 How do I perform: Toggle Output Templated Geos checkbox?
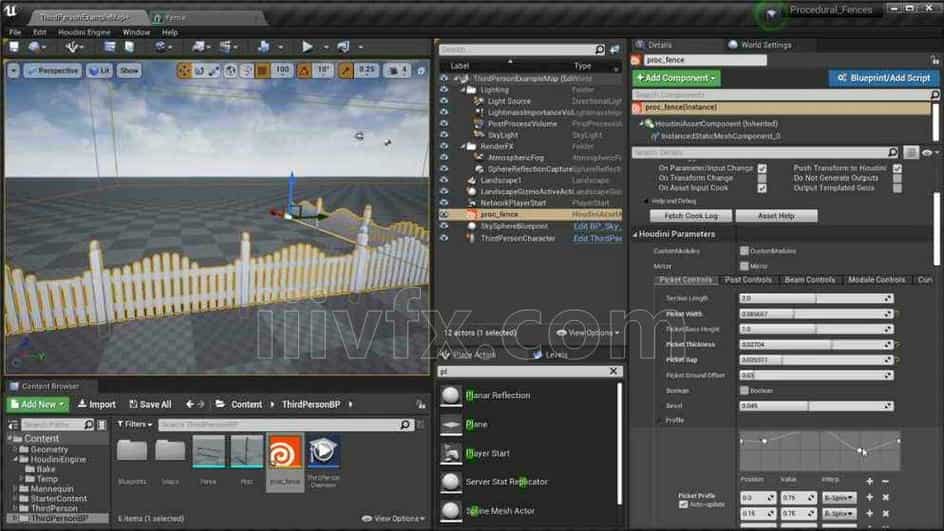897,188
